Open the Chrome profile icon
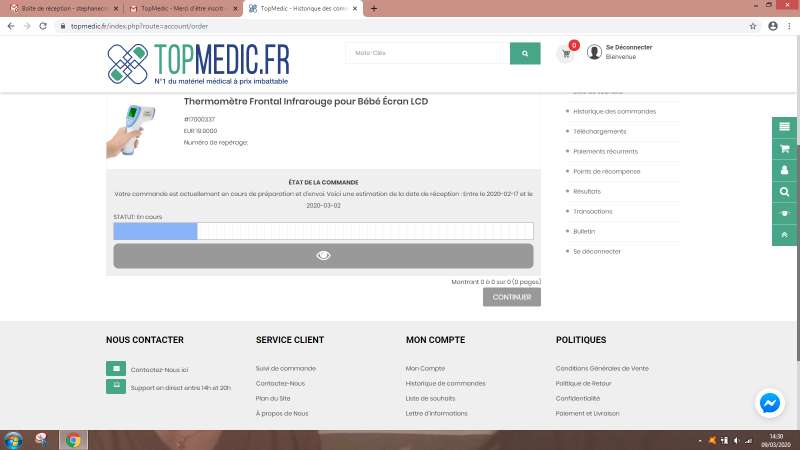800x450 pixels. coord(772,26)
